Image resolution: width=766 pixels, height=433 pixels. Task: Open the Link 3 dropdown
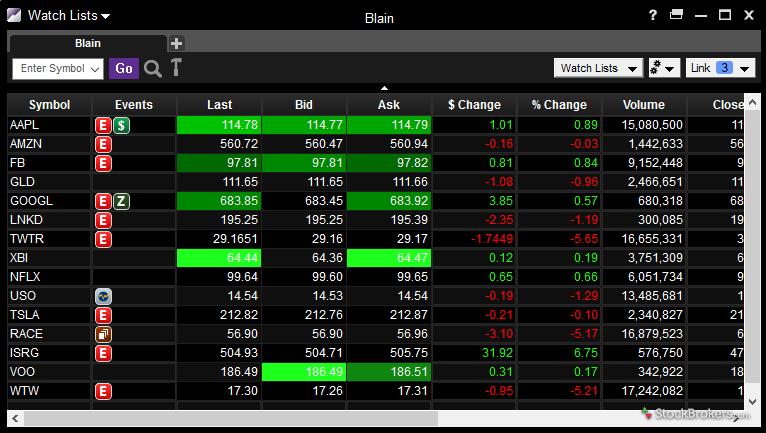coord(720,68)
